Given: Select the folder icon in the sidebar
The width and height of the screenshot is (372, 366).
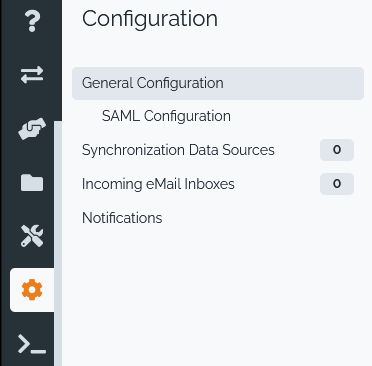Looking at the screenshot, I should 32,183.
